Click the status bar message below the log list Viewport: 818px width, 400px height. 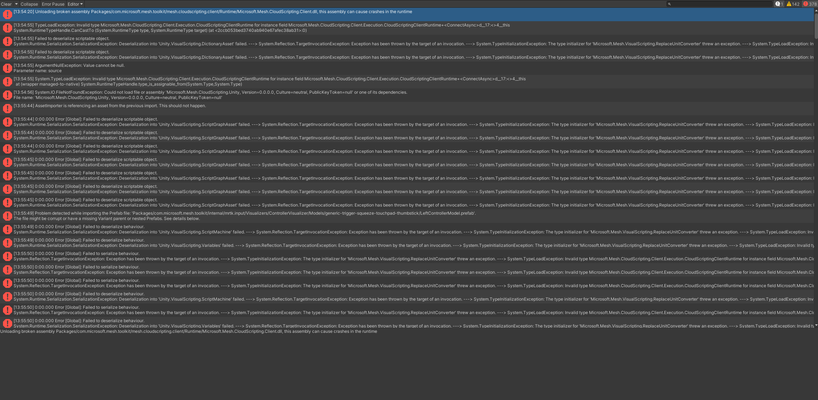[x=188, y=331]
